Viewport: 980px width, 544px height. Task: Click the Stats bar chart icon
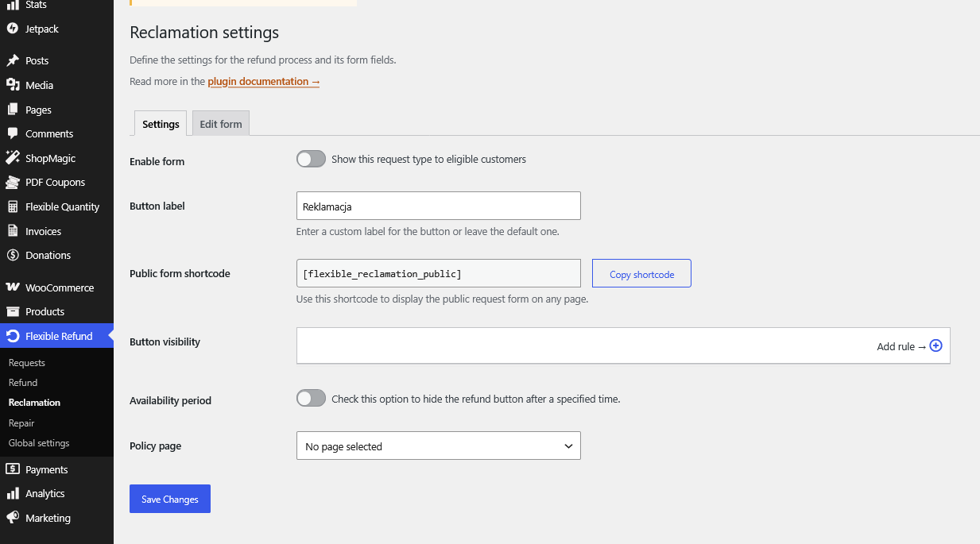click(13, 5)
